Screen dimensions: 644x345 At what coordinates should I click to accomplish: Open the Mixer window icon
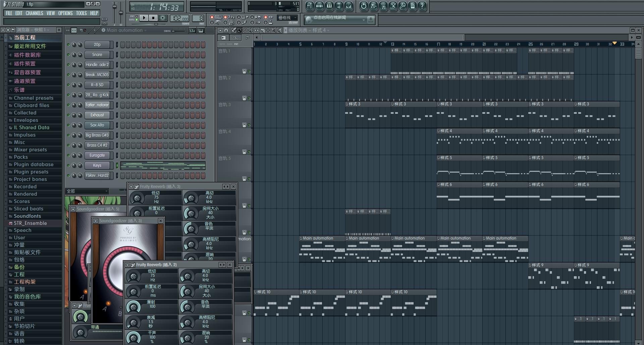pos(349,6)
